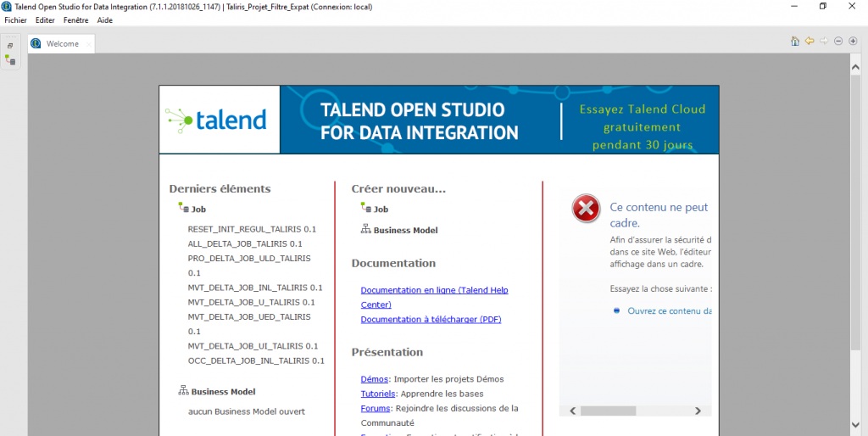Open Documentation à télécharger (PDF) link
Screen dimensions: 868x436
click(431, 320)
